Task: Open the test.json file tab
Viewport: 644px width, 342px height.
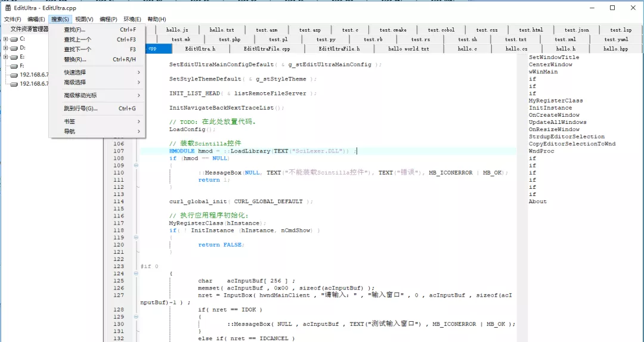Action: [x=576, y=30]
